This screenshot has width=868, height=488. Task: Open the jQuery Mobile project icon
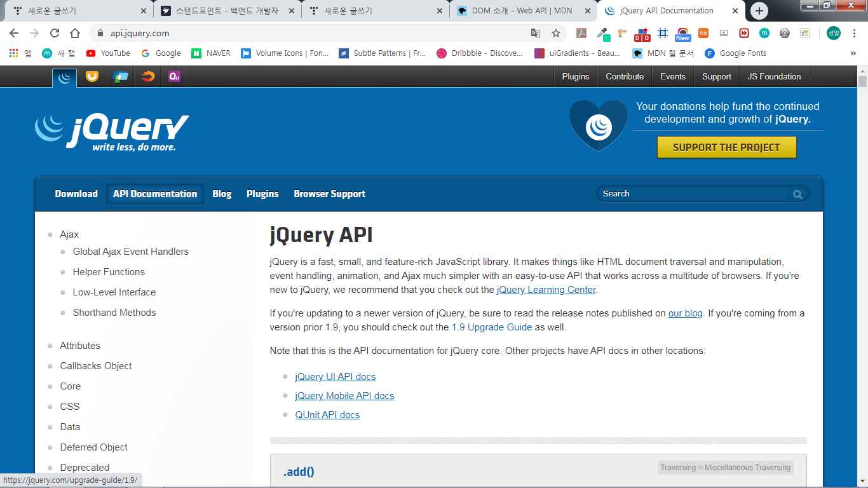(120, 76)
